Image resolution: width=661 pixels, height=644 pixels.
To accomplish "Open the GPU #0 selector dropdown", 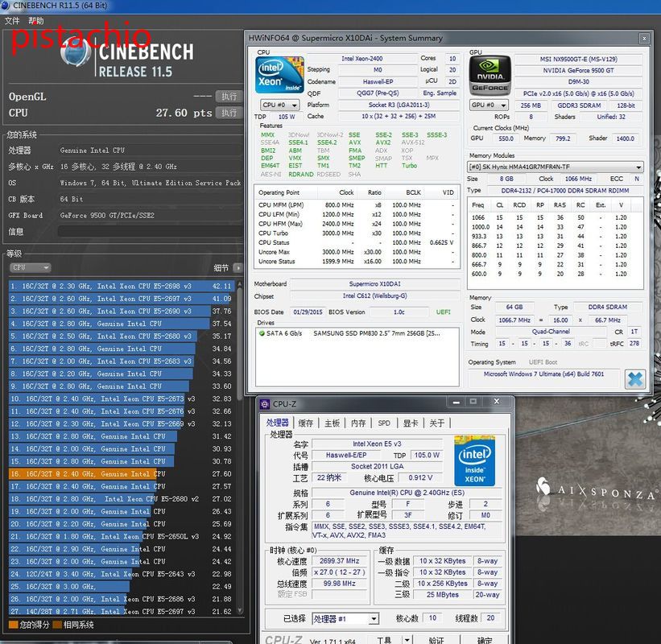I will (x=489, y=105).
